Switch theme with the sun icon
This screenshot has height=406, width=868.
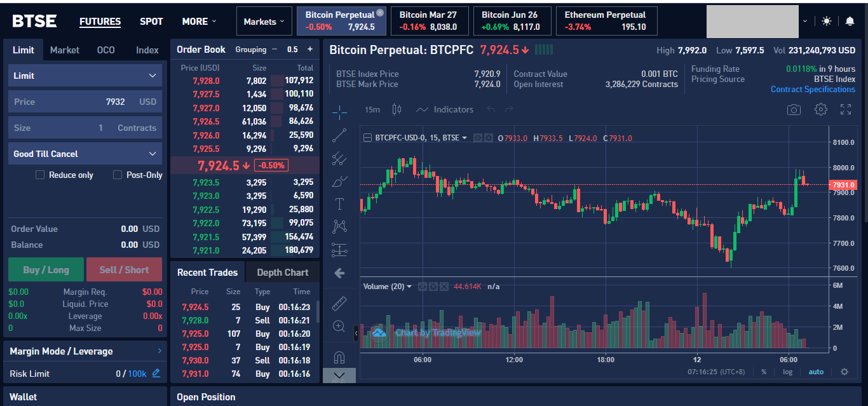[826, 21]
